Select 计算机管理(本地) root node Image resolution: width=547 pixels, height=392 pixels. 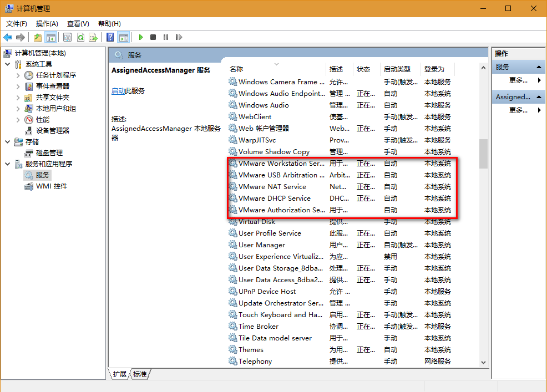(x=40, y=53)
